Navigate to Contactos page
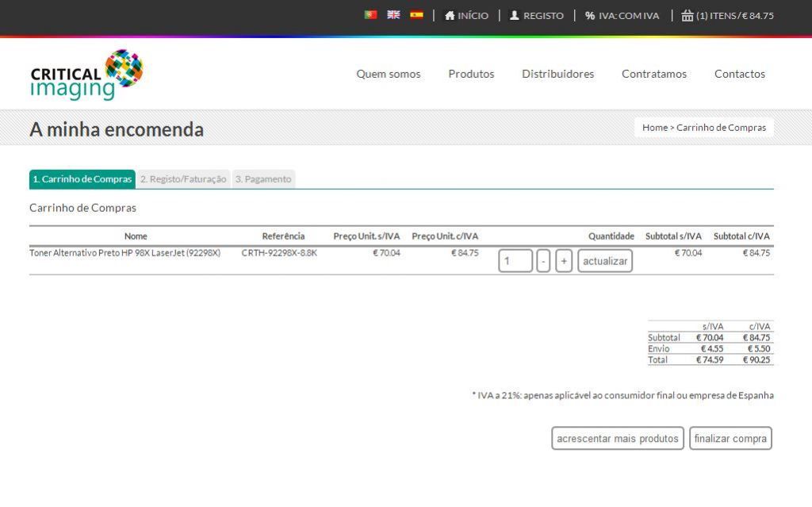 739,74
